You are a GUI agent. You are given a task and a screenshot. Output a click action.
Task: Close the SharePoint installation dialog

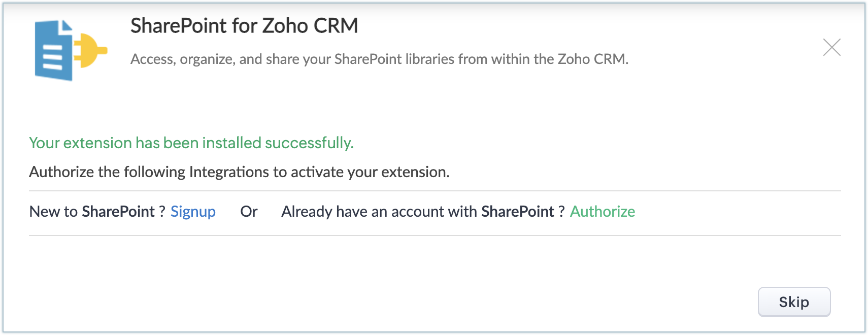pos(831,48)
